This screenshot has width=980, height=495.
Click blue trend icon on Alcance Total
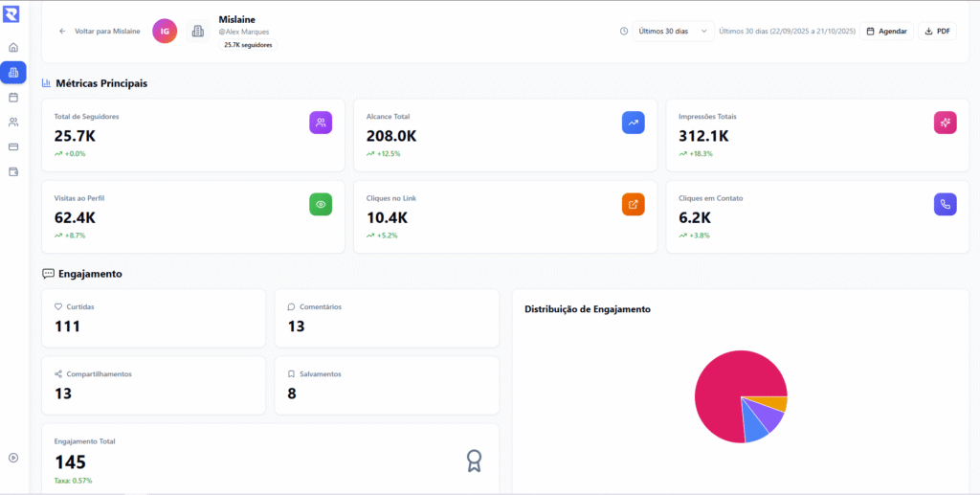click(x=634, y=123)
